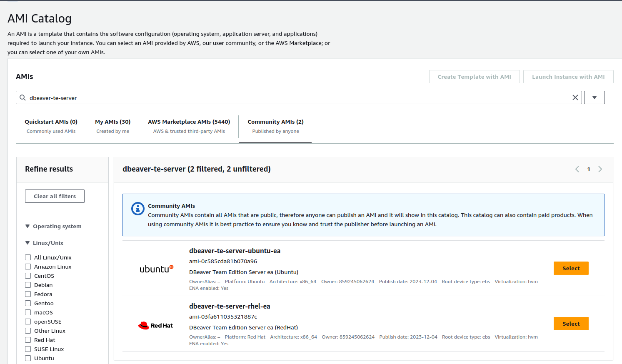Click the AMI Catalog page title
Image resolution: width=622 pixels, height=364 pixels.
[x=40, y=18]
